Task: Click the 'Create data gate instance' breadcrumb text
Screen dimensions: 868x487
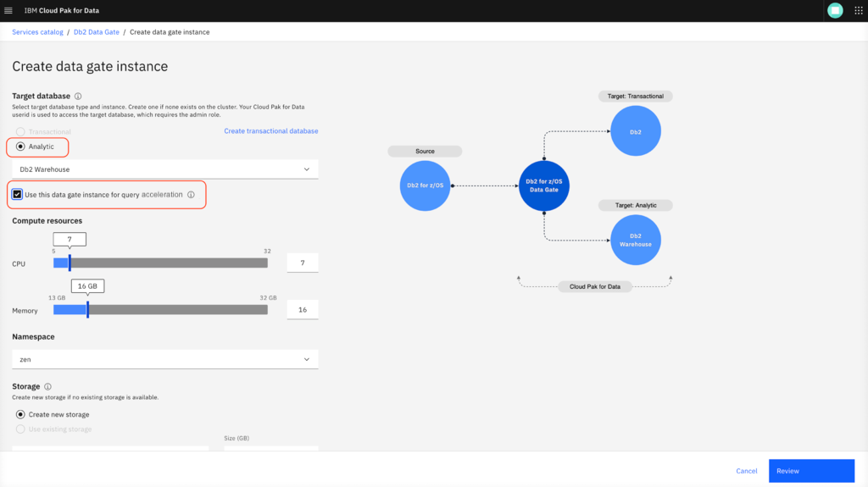Action: click(170, 32)
